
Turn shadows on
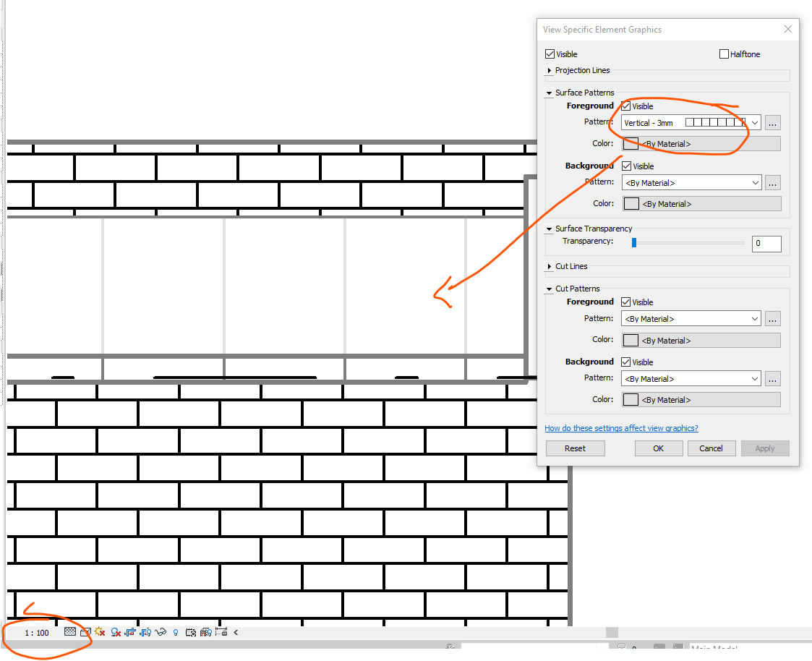click(x=115, y=631)
